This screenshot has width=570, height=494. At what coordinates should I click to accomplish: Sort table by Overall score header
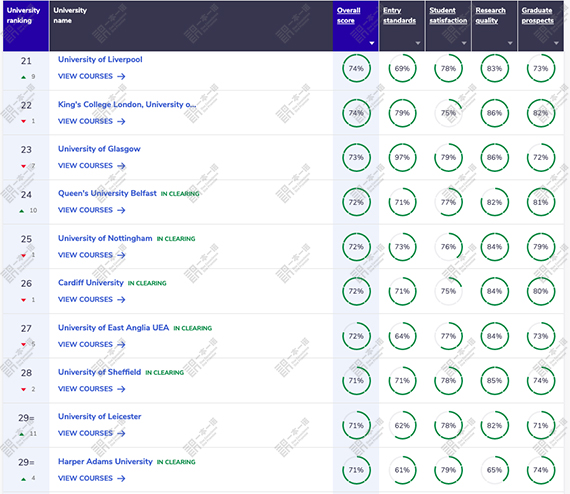(348, 15)
